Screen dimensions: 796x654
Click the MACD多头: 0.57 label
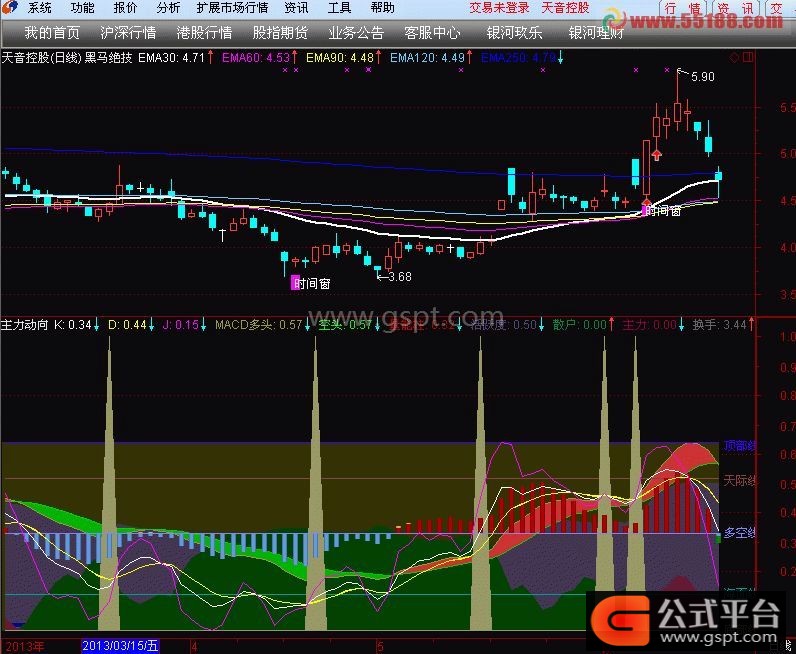258,324
